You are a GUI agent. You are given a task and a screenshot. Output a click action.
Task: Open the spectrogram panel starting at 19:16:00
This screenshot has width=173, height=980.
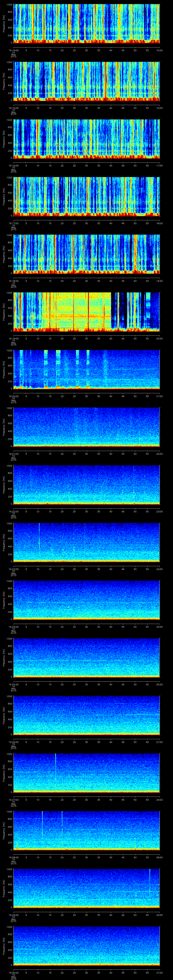pyautogui.click(x=87, y=139)
